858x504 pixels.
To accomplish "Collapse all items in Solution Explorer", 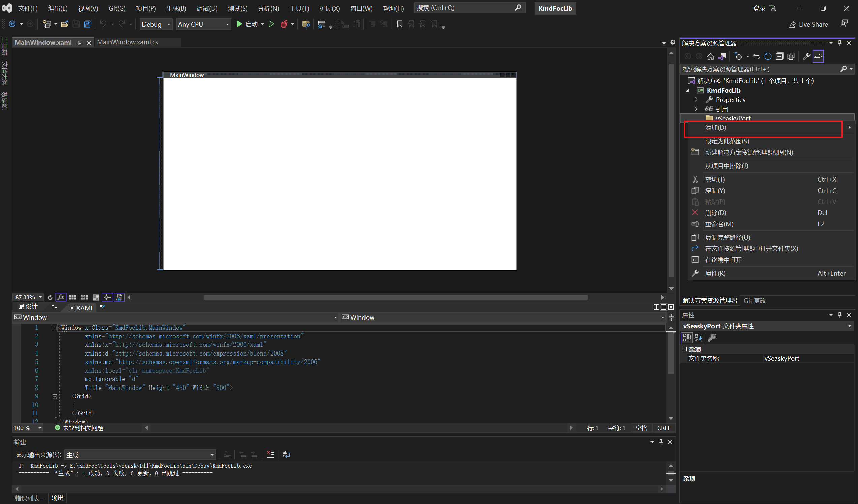I will pos(780,57).
